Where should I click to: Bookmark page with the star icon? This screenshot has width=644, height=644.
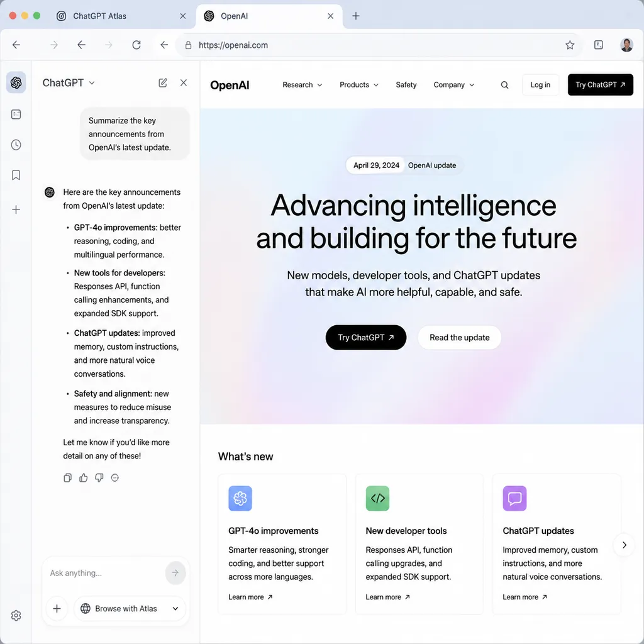click(x=570, y=45)
